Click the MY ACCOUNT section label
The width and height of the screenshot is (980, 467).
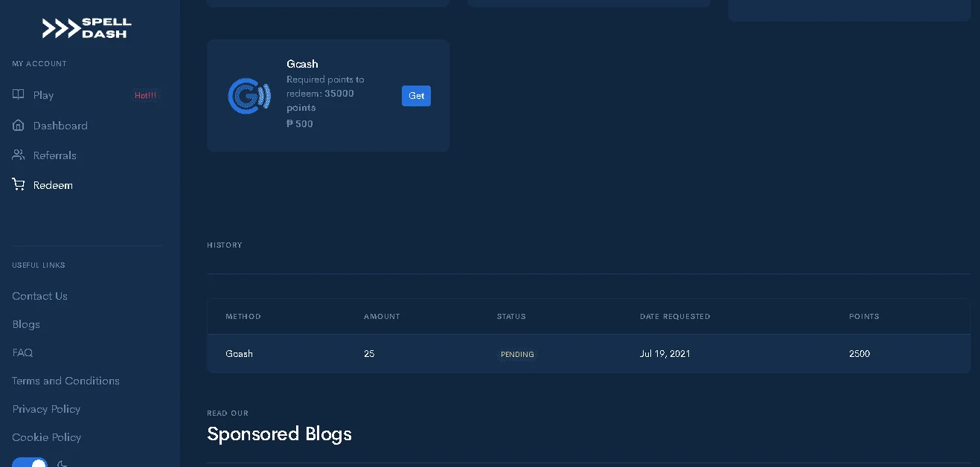click(x=39, y=64)
